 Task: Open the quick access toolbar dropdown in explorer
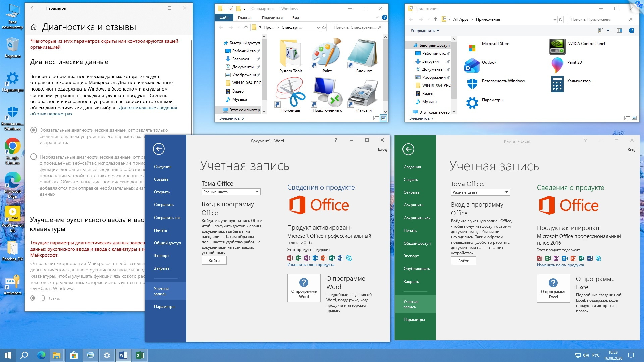pyautogui.click(x=245, y=9)
